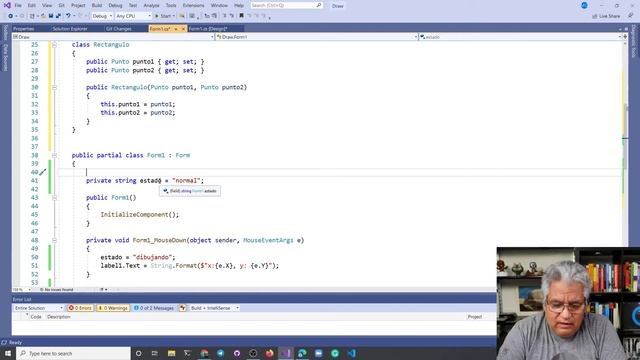Click the Live Share icon

(594, 16)
